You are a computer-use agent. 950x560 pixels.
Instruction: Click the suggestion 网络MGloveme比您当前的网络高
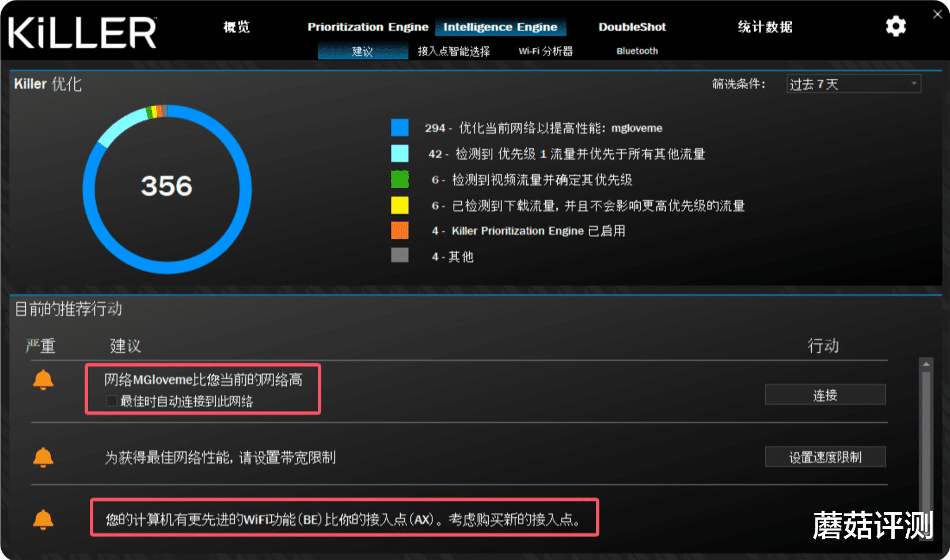click(203, 380)
